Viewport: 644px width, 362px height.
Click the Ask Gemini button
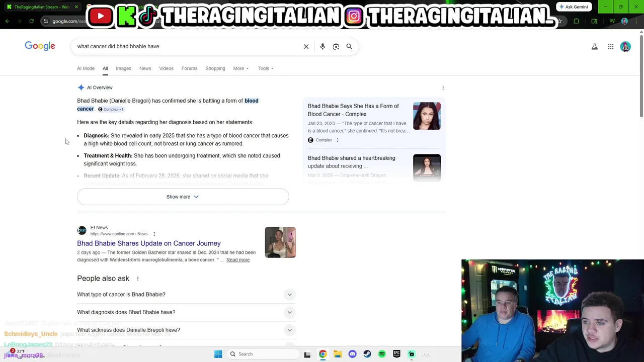[x=573, y=7]
